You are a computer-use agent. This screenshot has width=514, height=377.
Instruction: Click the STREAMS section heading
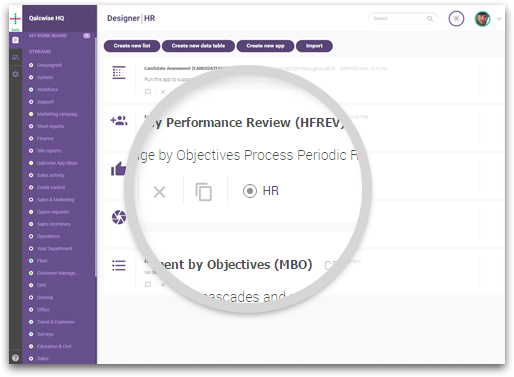[40, 52]
